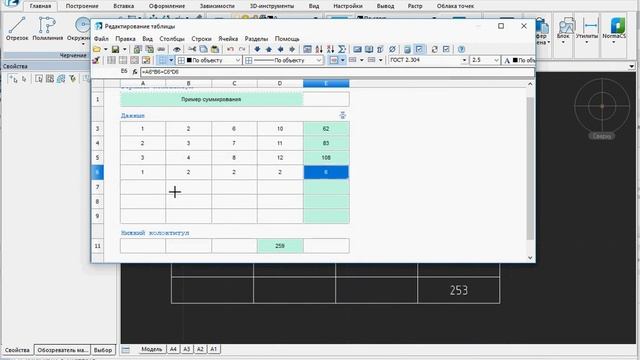Open the text height 2.5 dropdown
This screenshot has height=360, width=640.
pyautogui.click(x=485, y=60)
